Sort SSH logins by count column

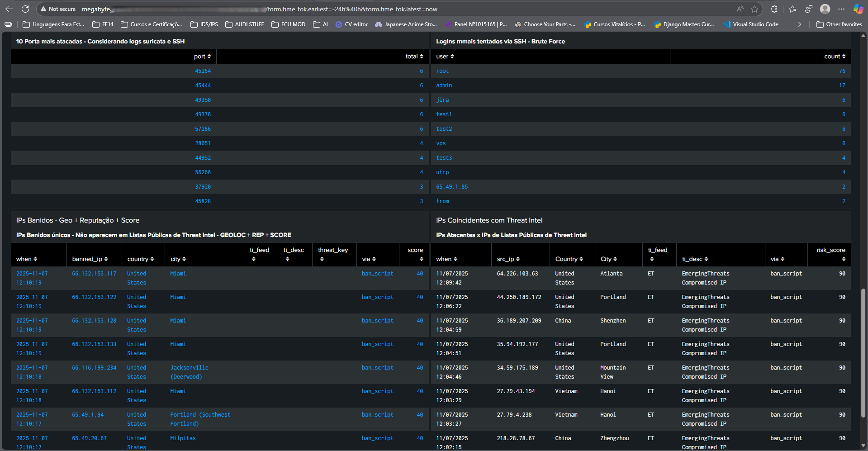(x=835, y=57)
